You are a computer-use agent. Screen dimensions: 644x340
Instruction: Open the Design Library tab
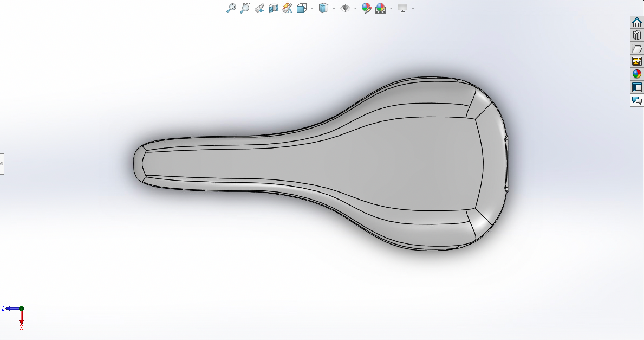point(637,35)
